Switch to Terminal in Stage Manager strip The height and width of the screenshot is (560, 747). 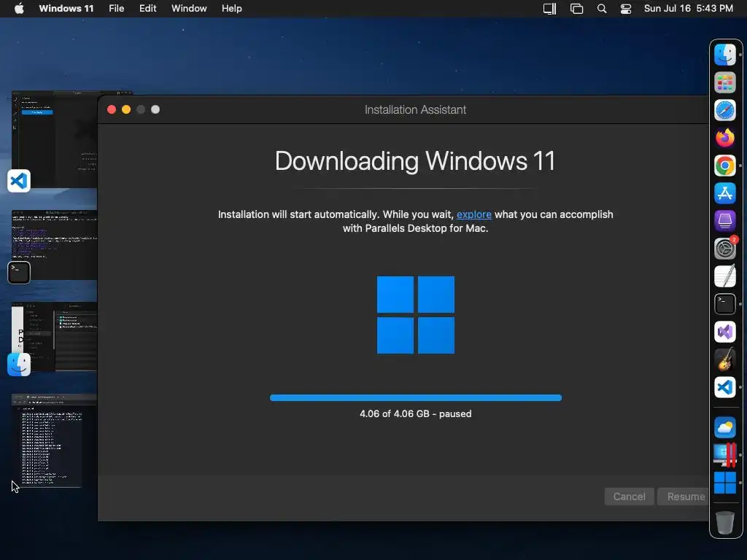(x=18, y=273)
